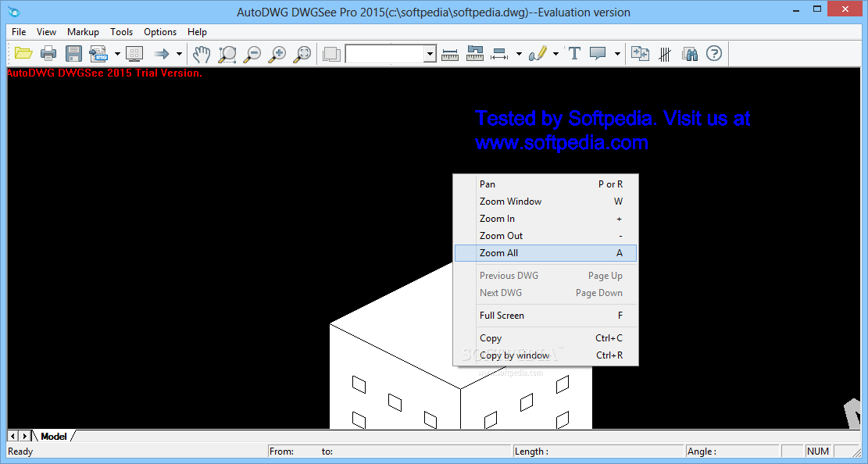Click the right tab scroll arrow
Screen dimensions: 868x464
point(23,437)
